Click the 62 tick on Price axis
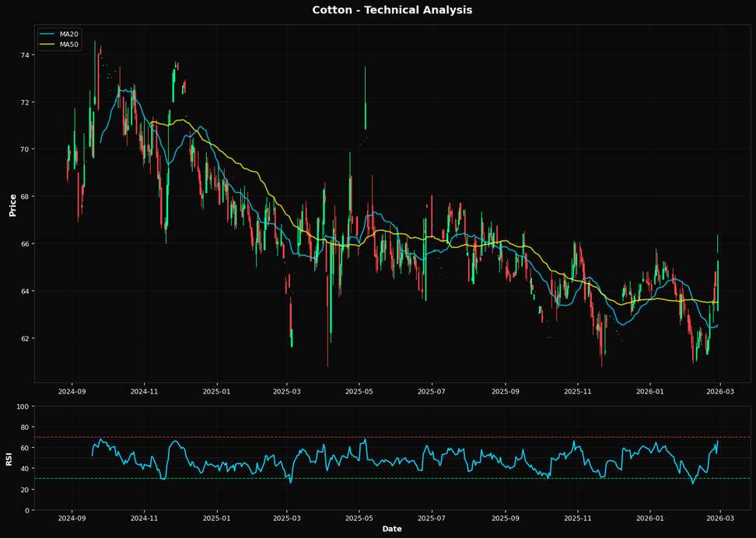Image resolution: width=756 pixels, height=538 pixels. coord(26,338)
